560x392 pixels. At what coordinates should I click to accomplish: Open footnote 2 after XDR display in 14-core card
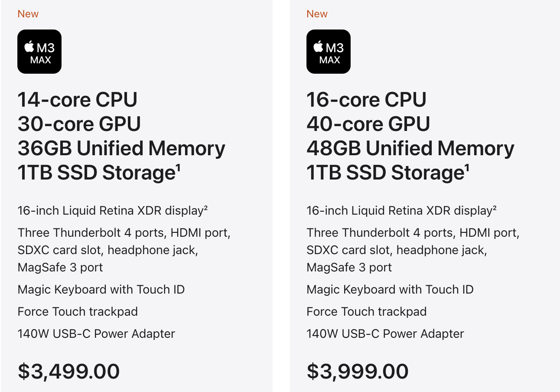click(205, 208)
